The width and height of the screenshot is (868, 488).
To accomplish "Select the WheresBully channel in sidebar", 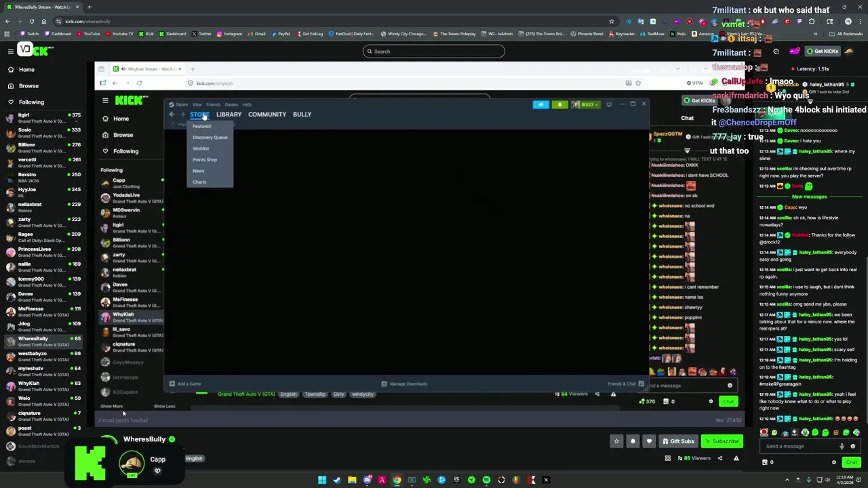I will point(42,342).
